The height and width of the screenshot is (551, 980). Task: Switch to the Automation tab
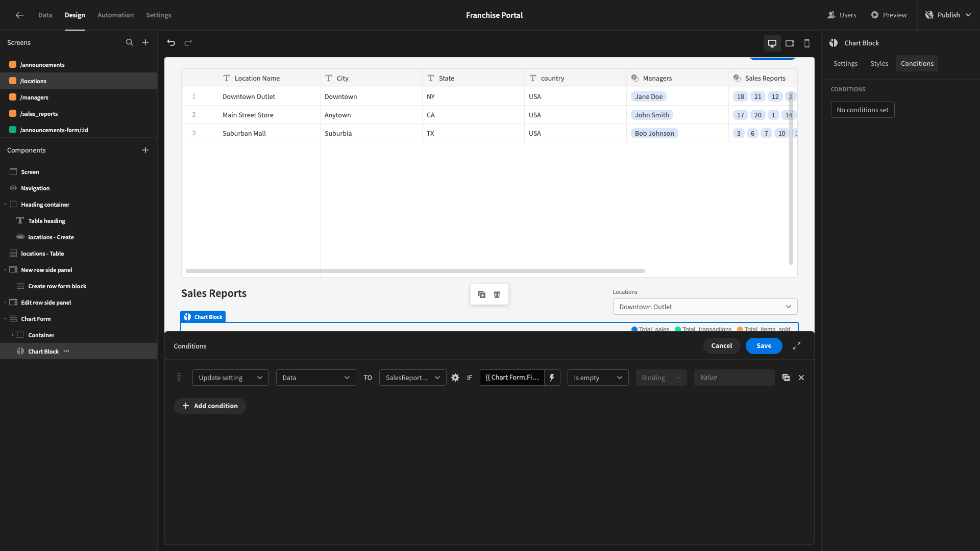click(116, 15)
